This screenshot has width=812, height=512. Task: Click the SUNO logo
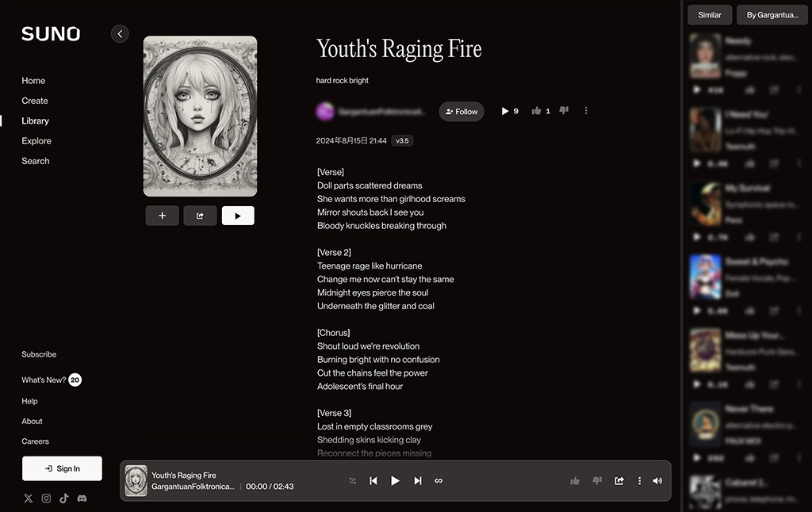51,33
